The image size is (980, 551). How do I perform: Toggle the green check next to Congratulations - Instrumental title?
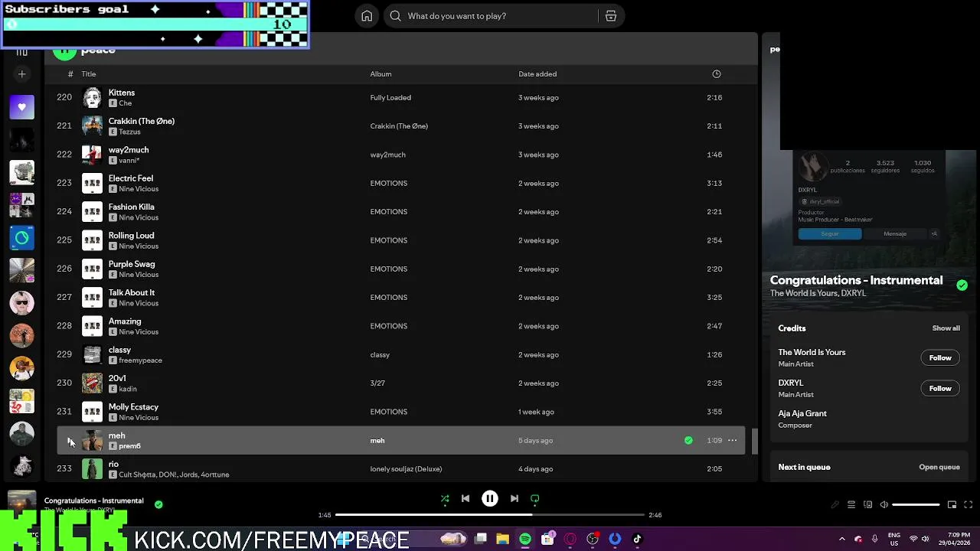click(962, 285)
